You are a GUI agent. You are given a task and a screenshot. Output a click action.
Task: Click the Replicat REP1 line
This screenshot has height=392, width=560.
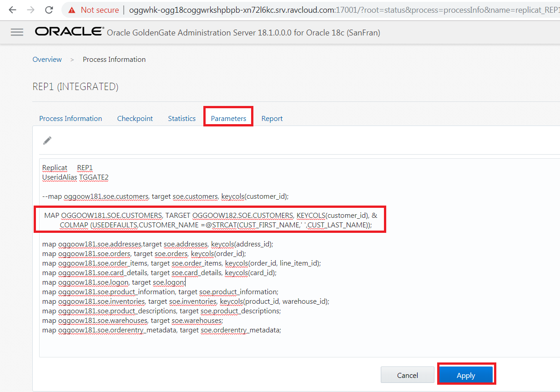click(x=67, y=168)
